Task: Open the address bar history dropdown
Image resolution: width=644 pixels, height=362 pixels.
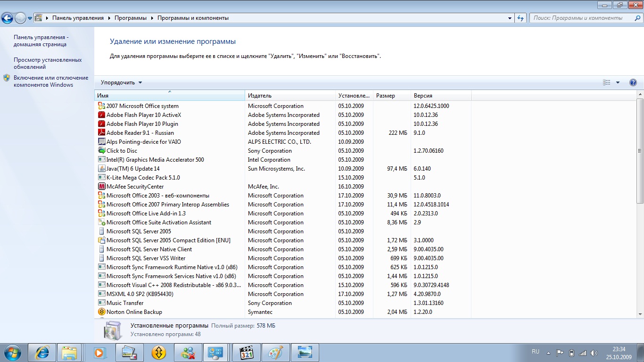Action: (x=510, y=18)
